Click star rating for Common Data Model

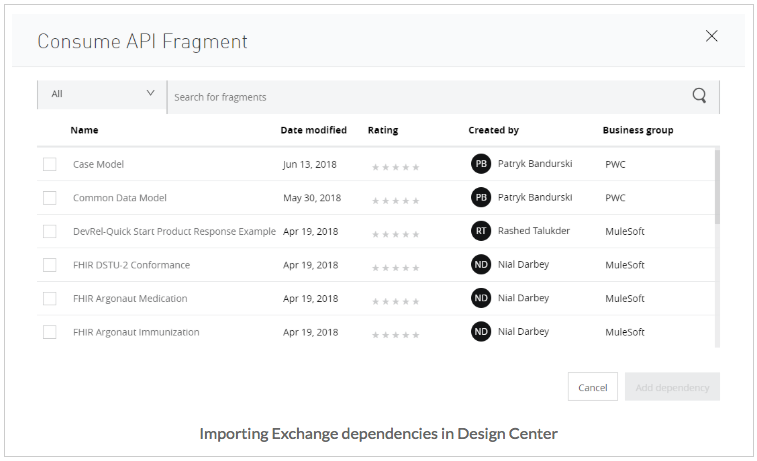(x=396, y=201)
